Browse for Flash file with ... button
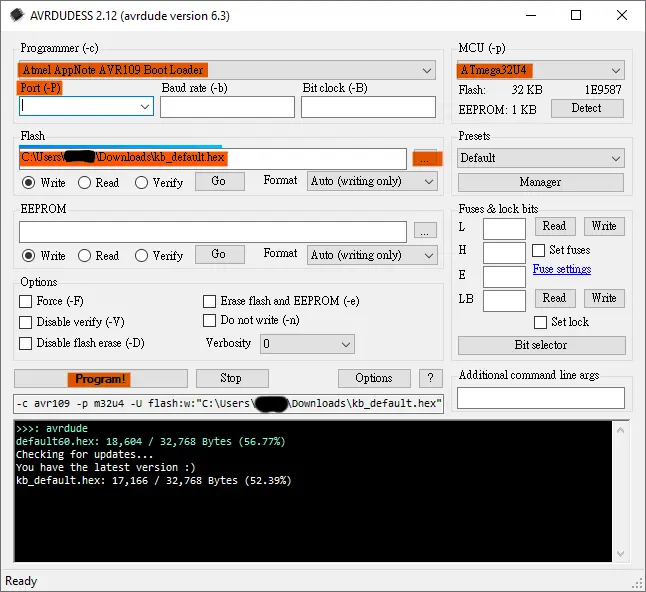The image size is (646, 592). tap(427, 159)
